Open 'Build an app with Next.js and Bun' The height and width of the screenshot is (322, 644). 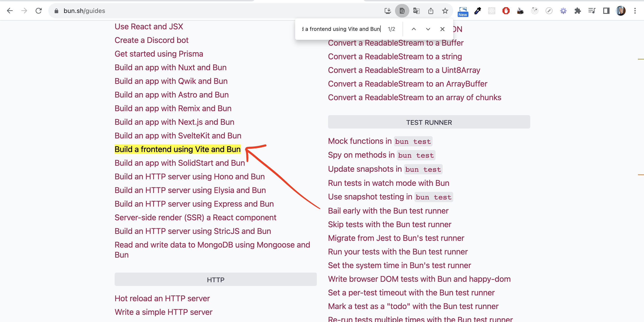pyautogui.click(x=174, y=122)
